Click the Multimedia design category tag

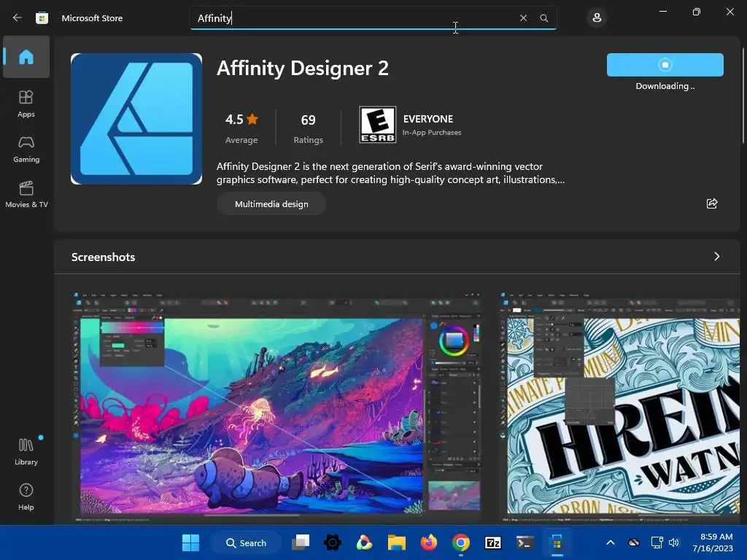point(271,204)
